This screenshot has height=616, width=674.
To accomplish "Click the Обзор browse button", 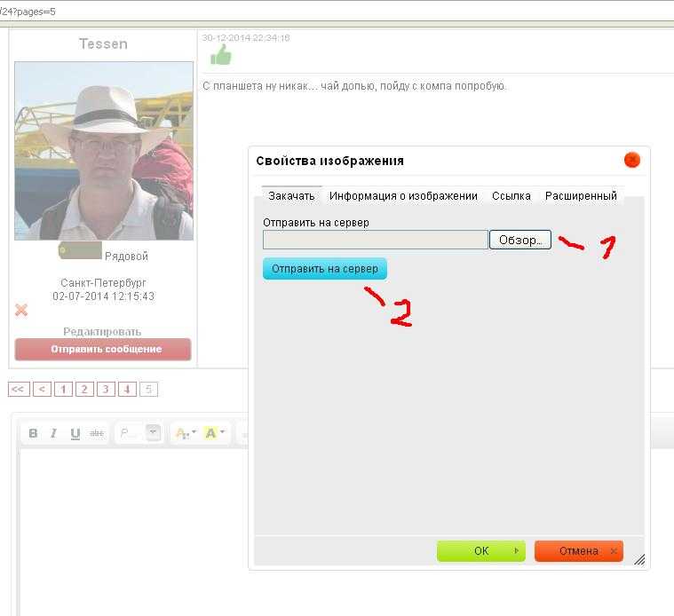I will tap(520, 240).
